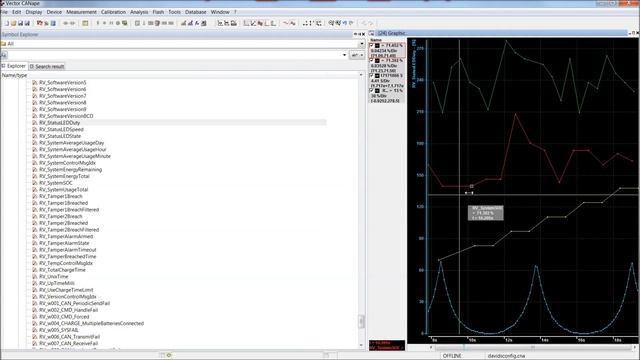Uncheck the second legend signal checkbox
The image size is (640, 360).
click(x=371, y=61)
